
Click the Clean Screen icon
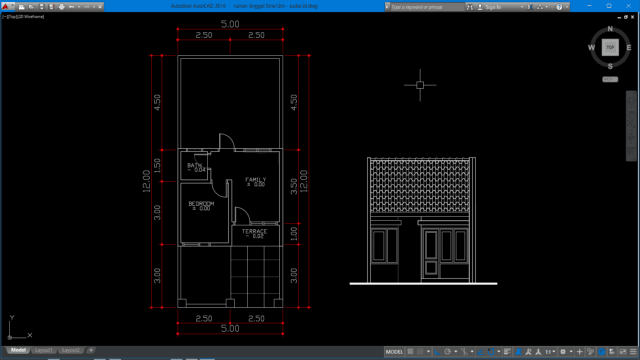point(622,352)
